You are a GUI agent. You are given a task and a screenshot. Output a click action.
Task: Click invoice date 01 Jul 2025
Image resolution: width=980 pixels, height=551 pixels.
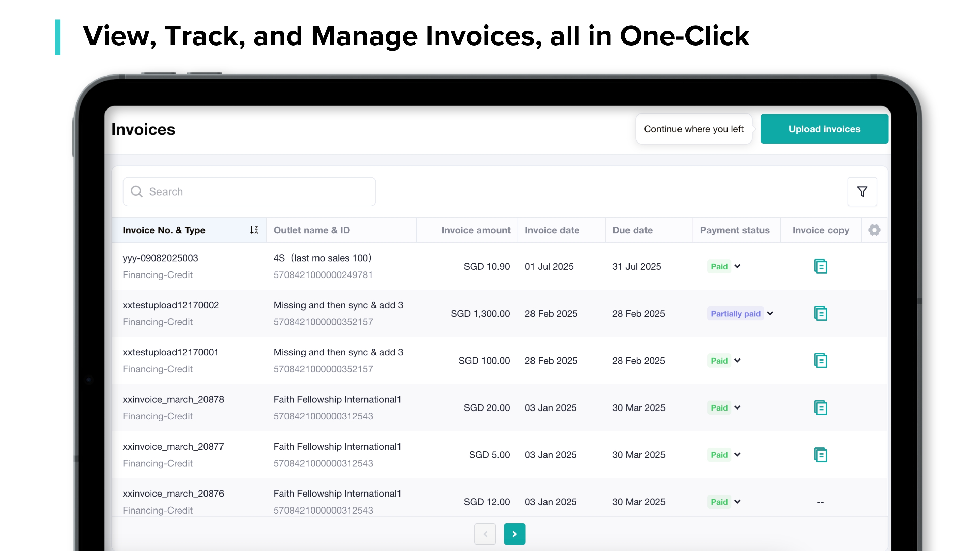pos(549,267)
